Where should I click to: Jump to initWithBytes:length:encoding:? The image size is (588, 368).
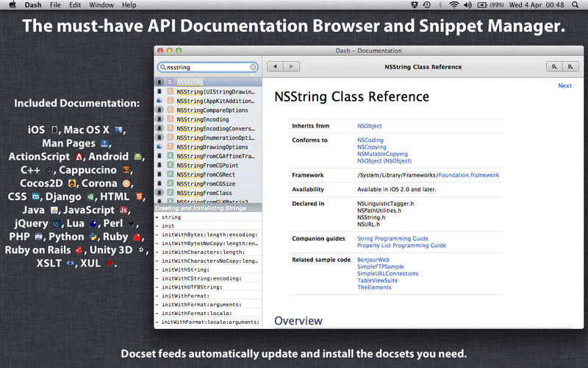click(208, 235)
